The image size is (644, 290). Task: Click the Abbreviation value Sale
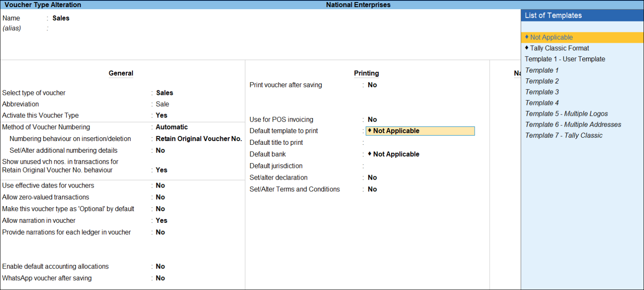(x=163, y=104)
